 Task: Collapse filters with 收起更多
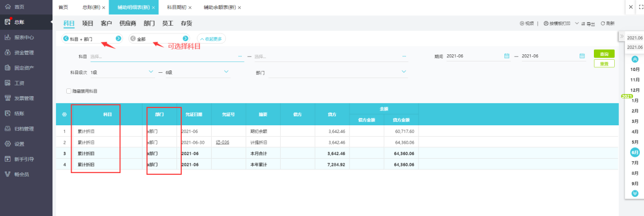tap(211, 39)
